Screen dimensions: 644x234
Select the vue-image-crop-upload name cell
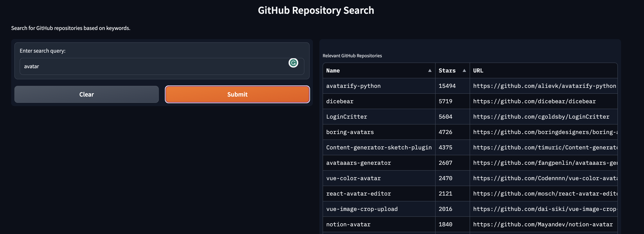[x=379, y=209]
